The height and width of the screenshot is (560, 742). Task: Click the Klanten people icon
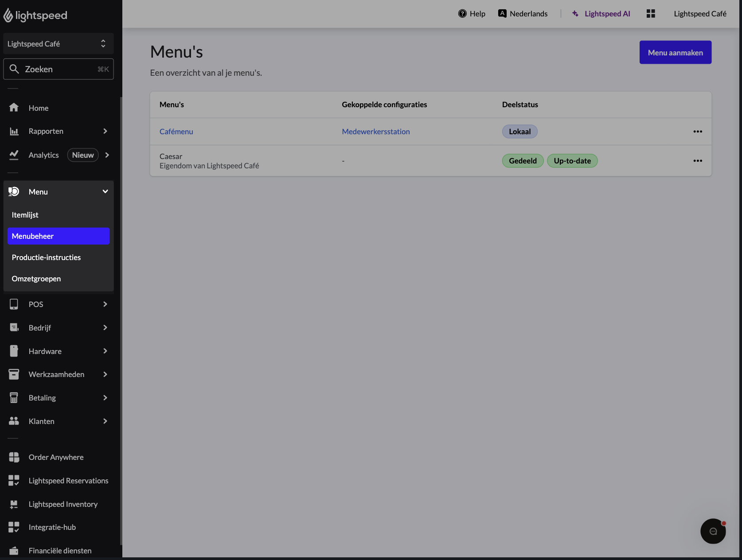(x=14, y=421)
